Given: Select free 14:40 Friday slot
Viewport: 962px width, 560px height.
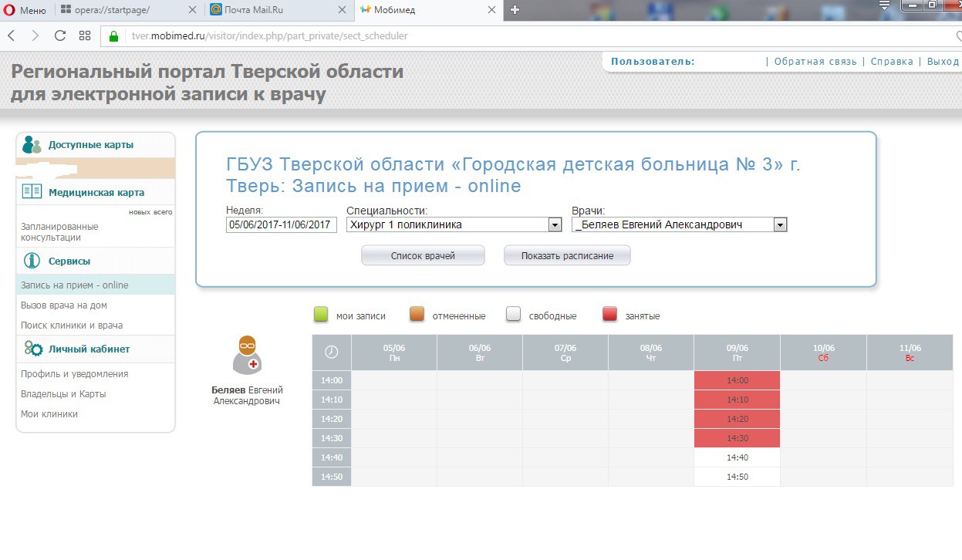Looking at the screenshot, I should click(x=738, y=457).
